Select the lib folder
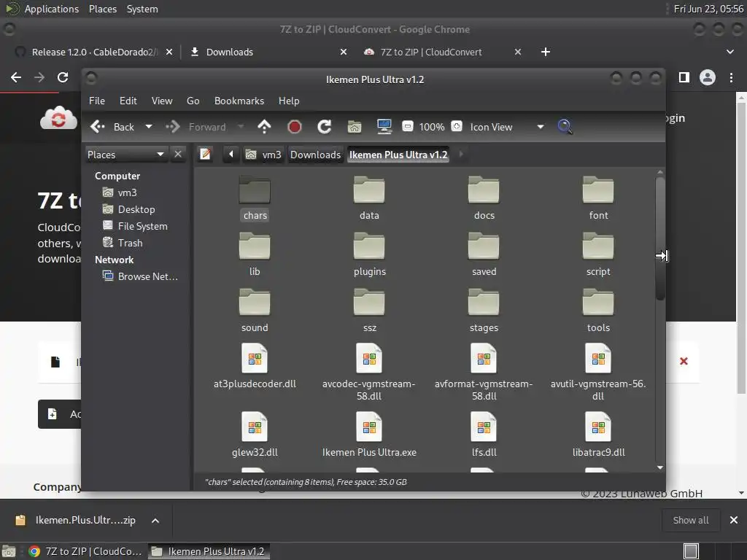 tap(255, 254)
